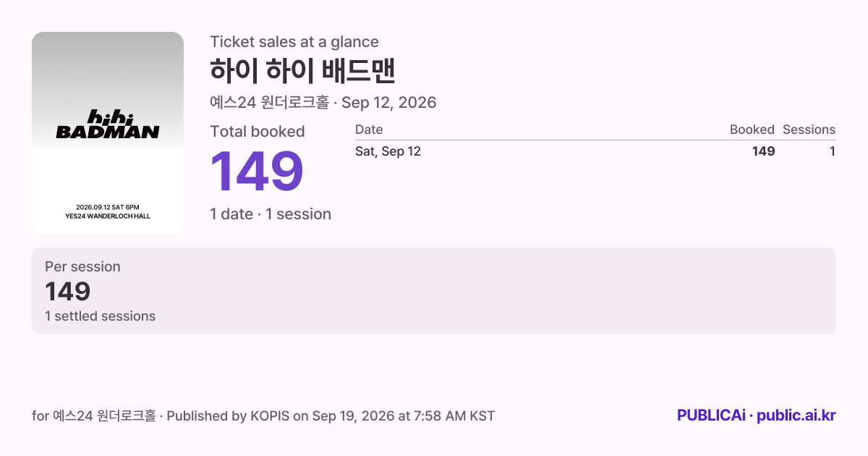
Task: Click the poster date text 2026.09.12 SAT 6PM
Action: click(108, 208)
